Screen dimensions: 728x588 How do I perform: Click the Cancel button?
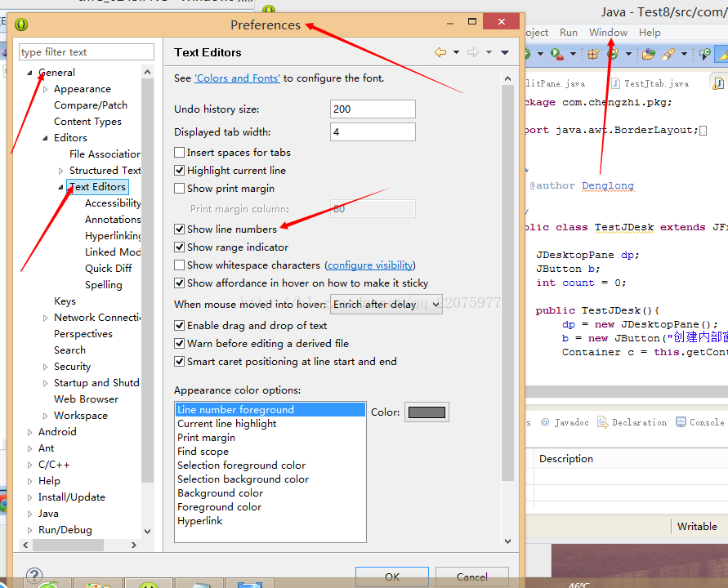471,577
